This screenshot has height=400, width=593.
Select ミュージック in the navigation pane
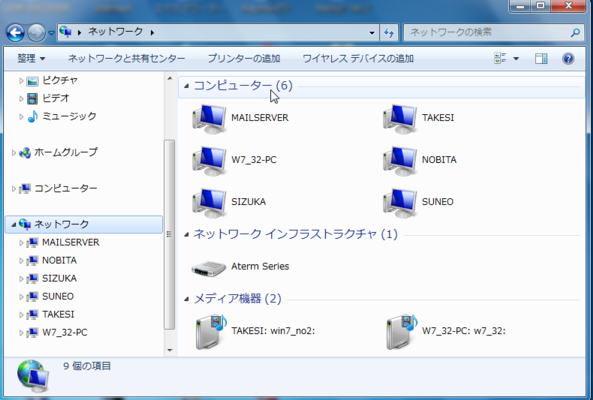pos(69,116)
